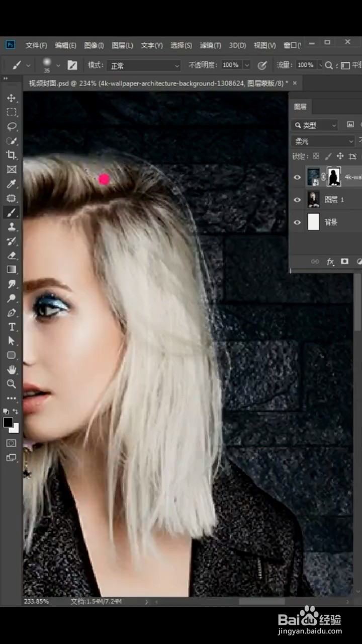Select the Zoom tool
The width and height of the screenshot is (362, 644).
[11, 384]
